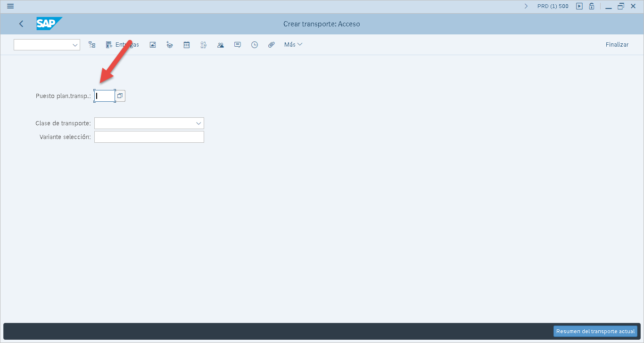Click the calendar icon in toolbar
The height and width of the screenshot is (343, 644).
click(187, 45)
